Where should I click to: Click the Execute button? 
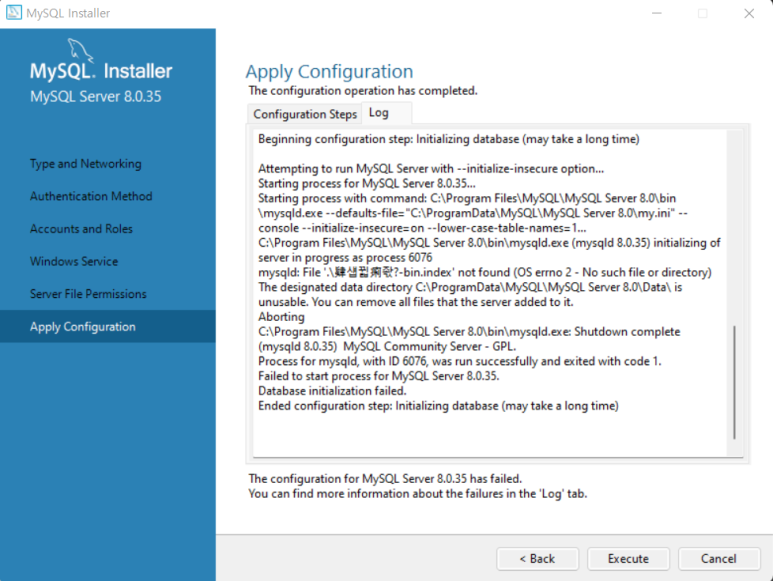(628, 558)
